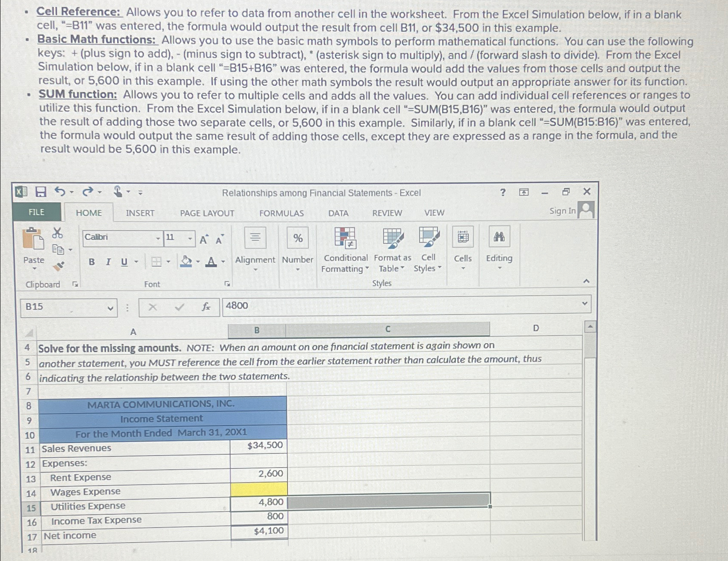Click the Cut scissors icon
728x561 pixels.
pyautogui.click(x=57, y=233)
